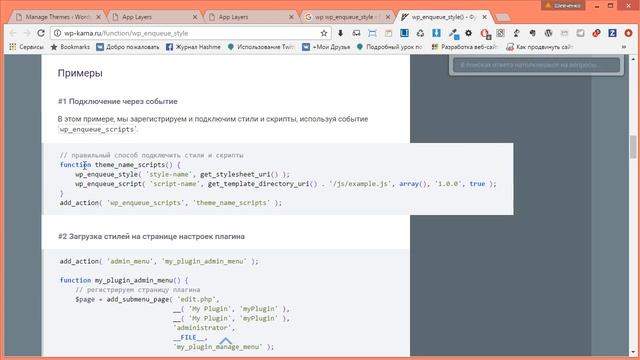Click the page scroll-to-top chevron arrow
The height and width of the screenshot is (360, 640).
[226, 340]
